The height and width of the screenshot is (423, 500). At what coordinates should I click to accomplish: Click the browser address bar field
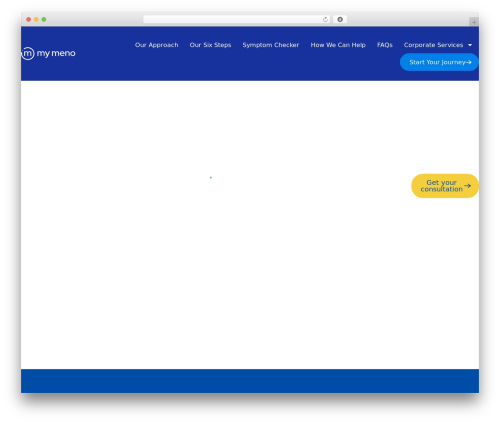pos(237,20)
